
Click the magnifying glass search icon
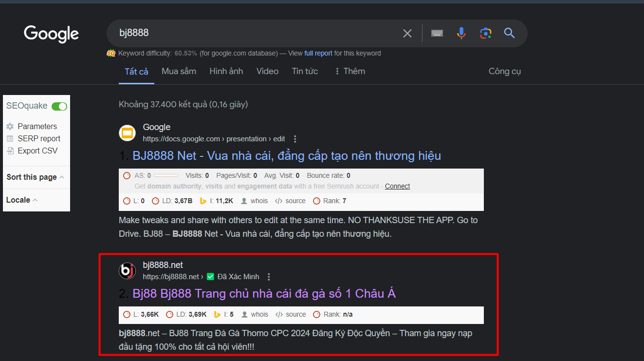click(509, 33)
